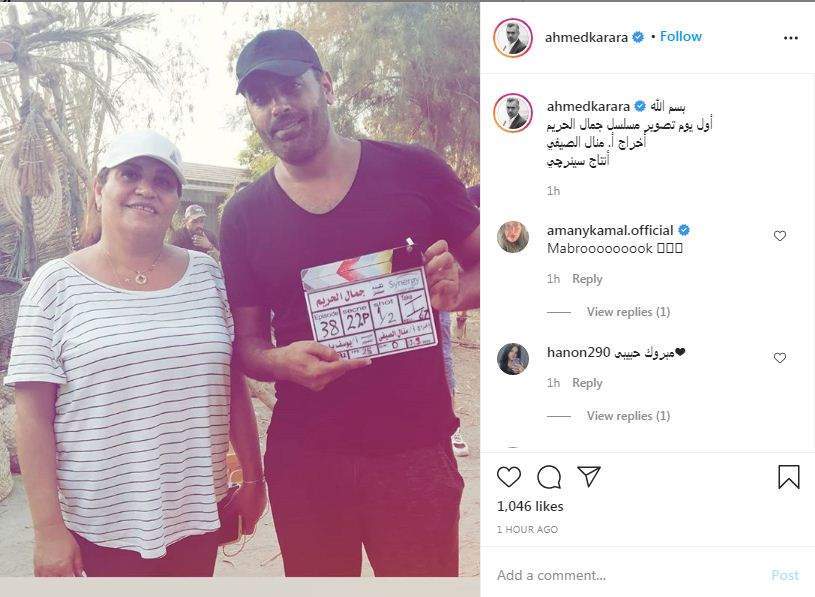The image size is (815, 597).
Task: Save the post with the bookmark icon
Action: pos(788,476)
